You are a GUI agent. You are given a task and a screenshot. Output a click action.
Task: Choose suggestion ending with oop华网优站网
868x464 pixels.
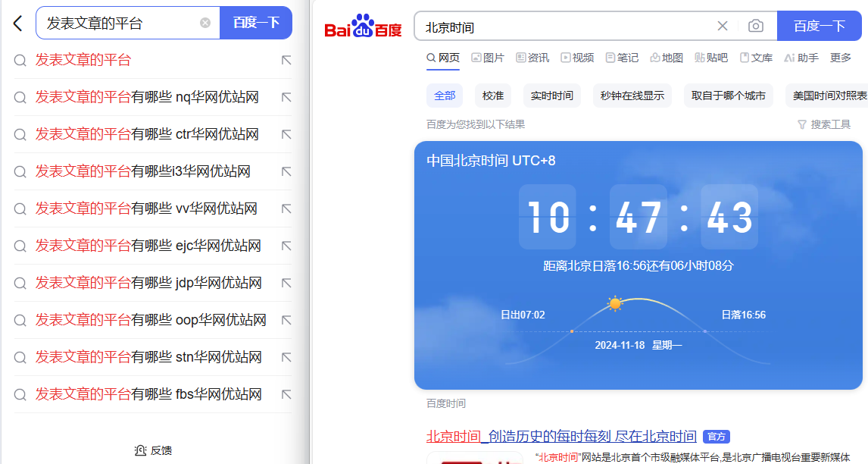point(151,320)
